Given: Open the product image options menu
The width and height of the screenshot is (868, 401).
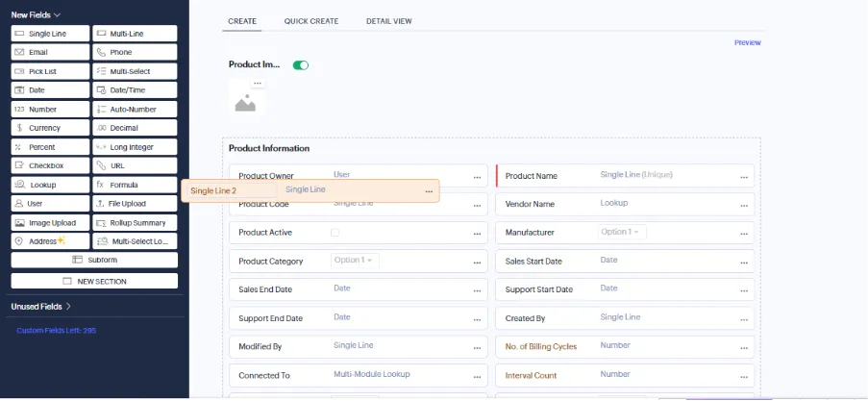Looking at the screenshot, I should (257, 83).
